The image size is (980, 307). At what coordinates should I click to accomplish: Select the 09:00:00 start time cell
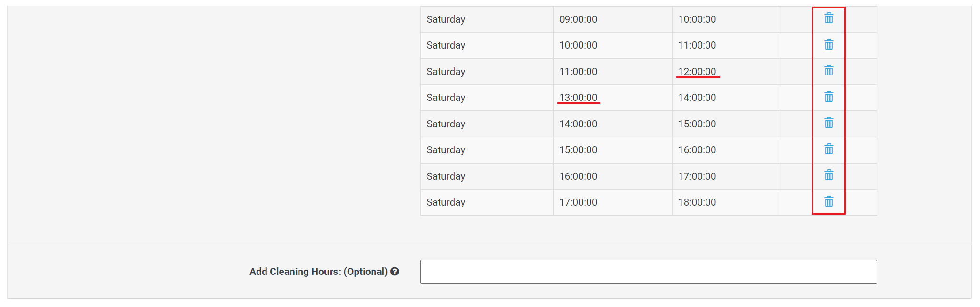[578, 19]
